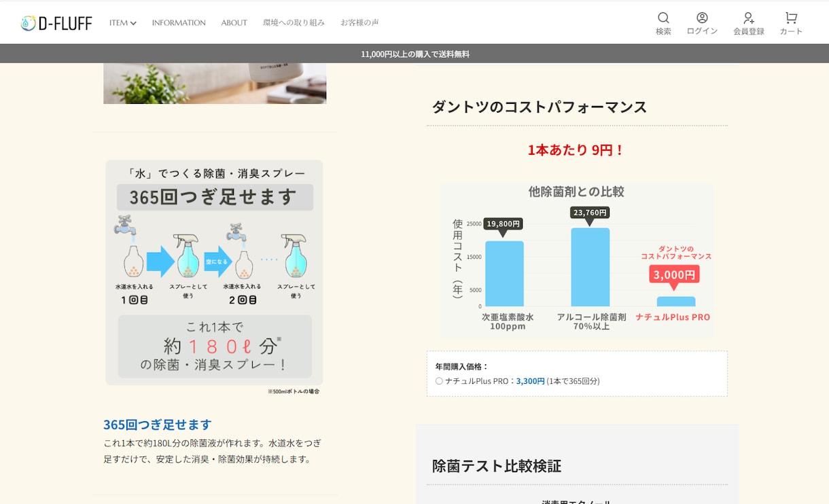Image resolution: width=829 pixels, height=504 pixels.
Task: Click the 除菌テスト比較検証 heading
Action: coord(497,466)
